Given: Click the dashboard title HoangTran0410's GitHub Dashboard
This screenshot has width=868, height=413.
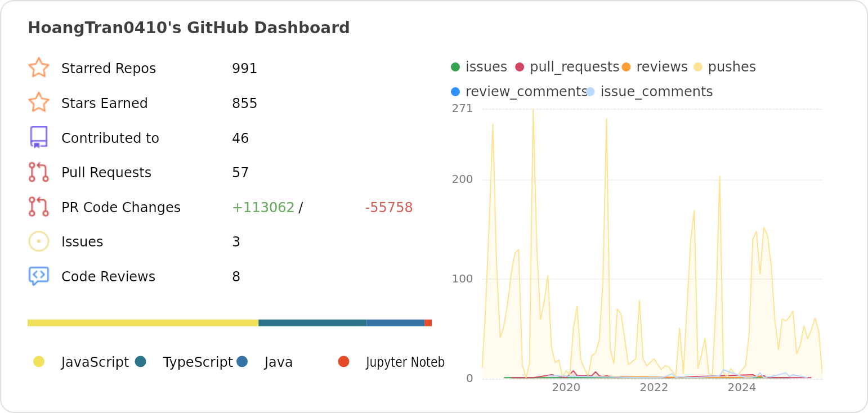Looking at the screenshot, I should pos(189,27).
